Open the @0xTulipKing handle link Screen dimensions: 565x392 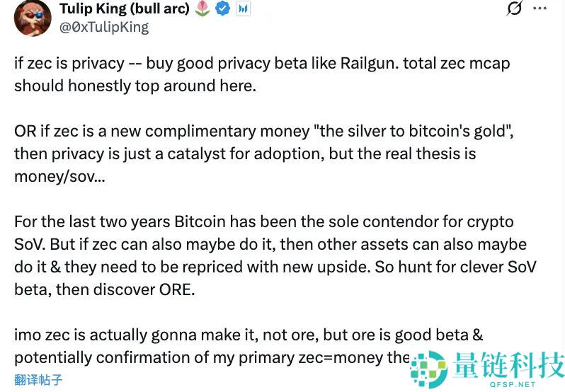(x=104, y=28)
